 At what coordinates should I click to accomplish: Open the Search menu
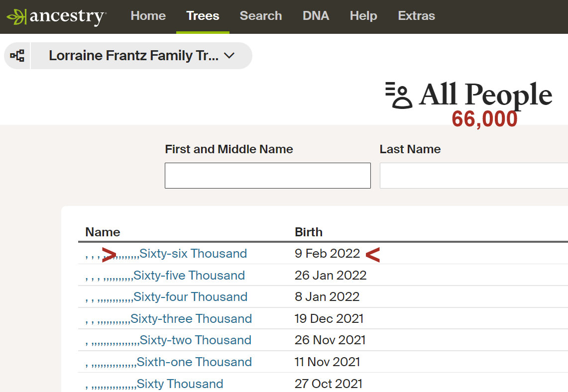coord(261,16)
